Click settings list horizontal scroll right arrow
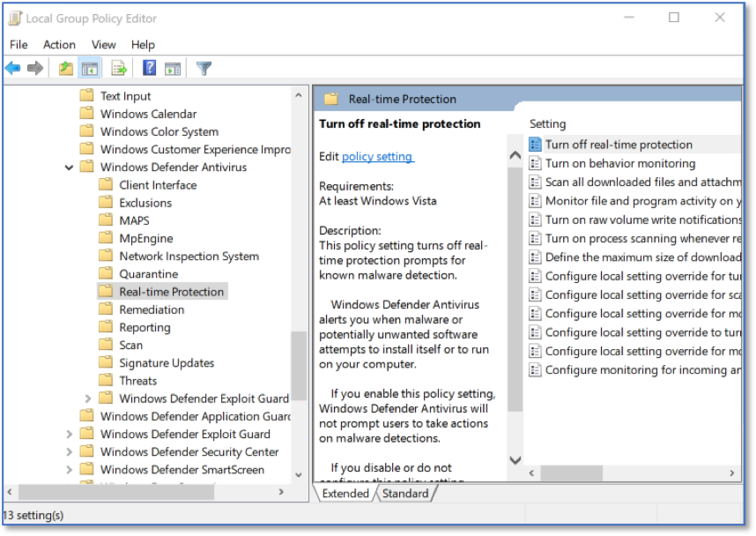The width and height of the screenshot is (756, 536). (x=732, y=473)
